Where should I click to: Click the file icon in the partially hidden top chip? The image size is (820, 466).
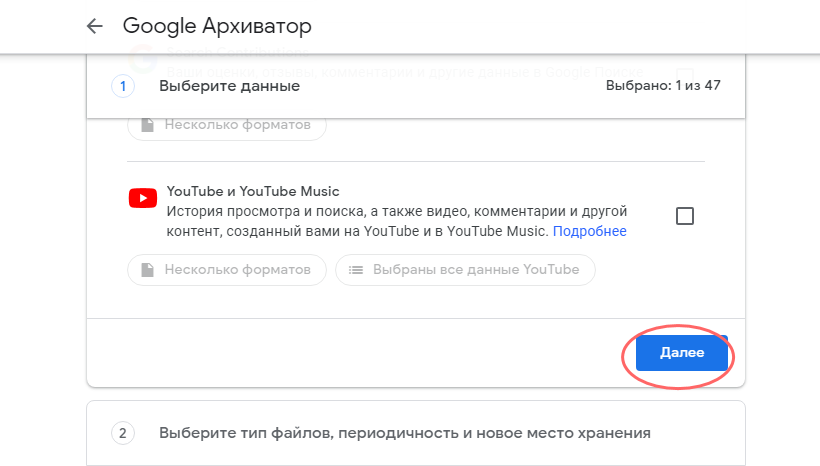[x=147, y=125]
